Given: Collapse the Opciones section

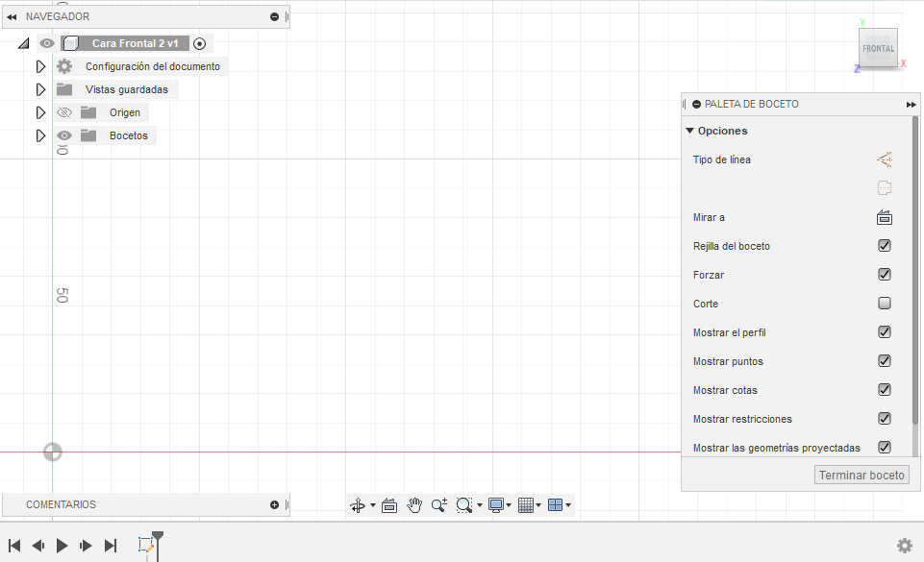Looking at the screenshot, I should (690, 131).
